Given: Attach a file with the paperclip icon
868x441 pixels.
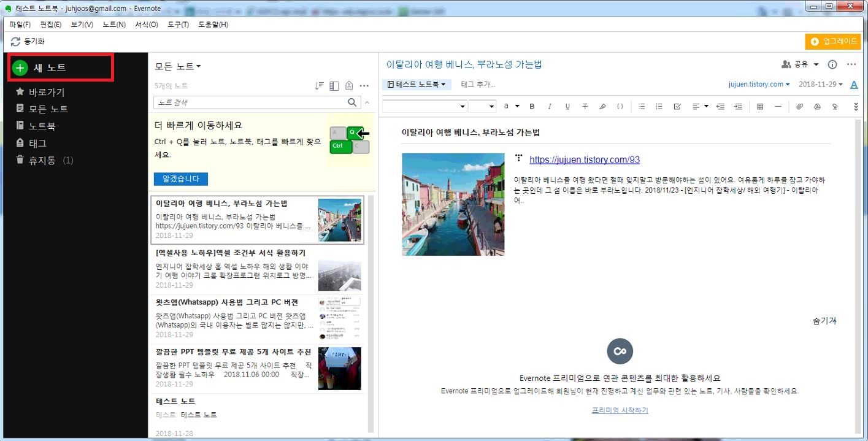Looking at the screenshot, I should coord(799,106).
